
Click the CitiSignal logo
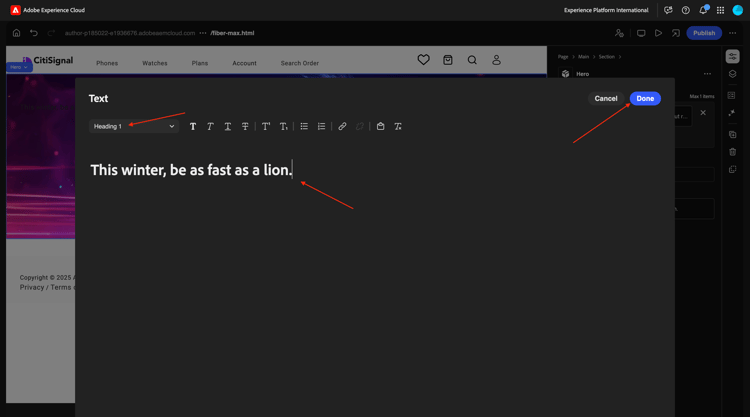tap(48, 60)
